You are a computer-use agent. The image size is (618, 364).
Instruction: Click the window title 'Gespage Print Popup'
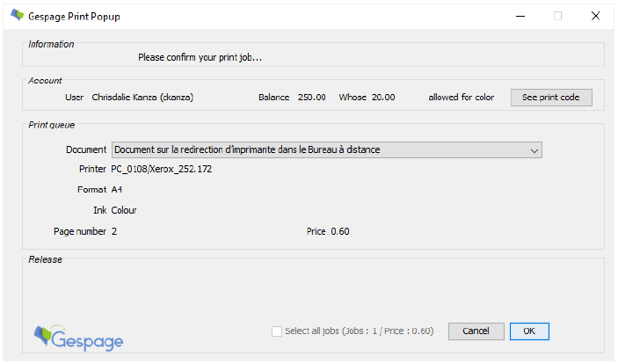[76, 15]
